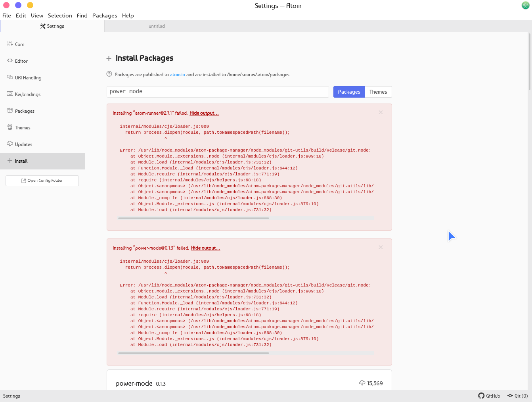The width and height of the screenshot is (532, 402).
Task: Click the Themes paint bucket icon
Action: (10, 127)
